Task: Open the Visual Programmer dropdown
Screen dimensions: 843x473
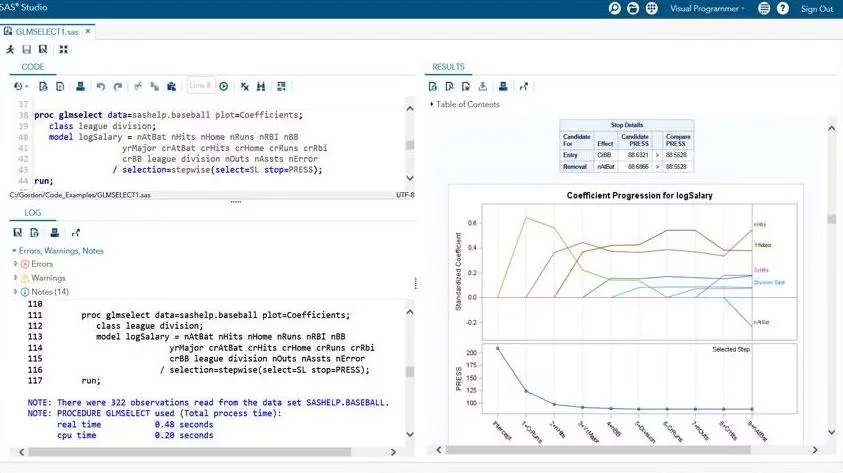Action: pos(707,9)
